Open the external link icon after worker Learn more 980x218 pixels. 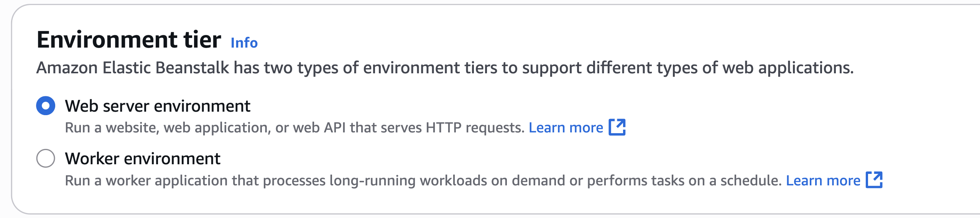[874, 180]
